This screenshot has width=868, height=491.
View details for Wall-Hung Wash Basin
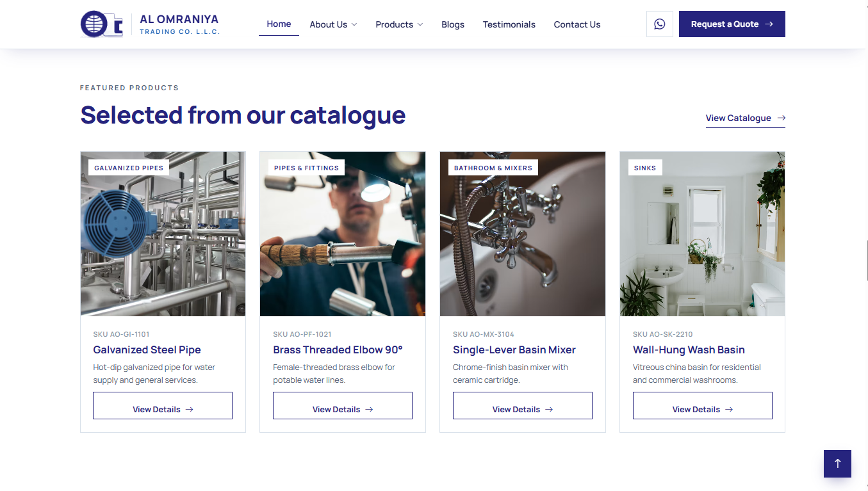coord(703,406)
